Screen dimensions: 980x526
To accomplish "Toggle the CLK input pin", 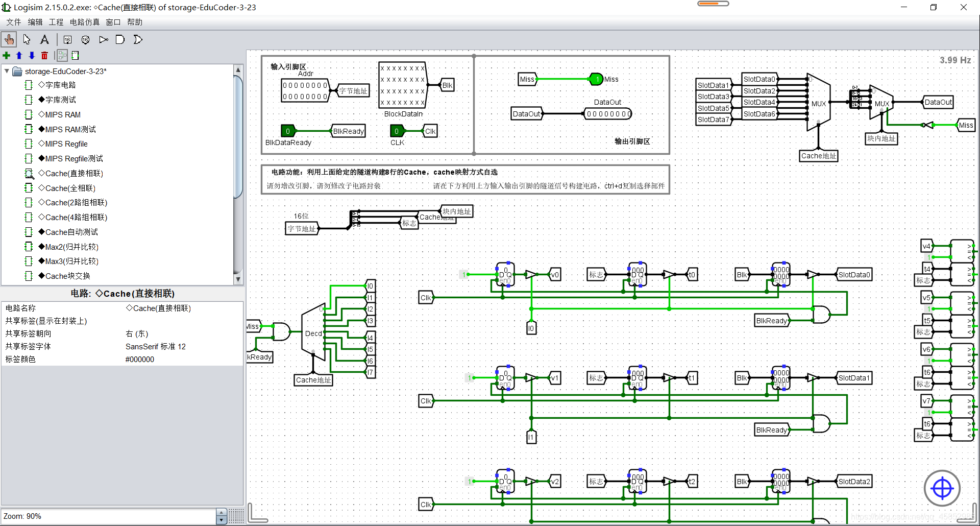I will coord(397,131).
